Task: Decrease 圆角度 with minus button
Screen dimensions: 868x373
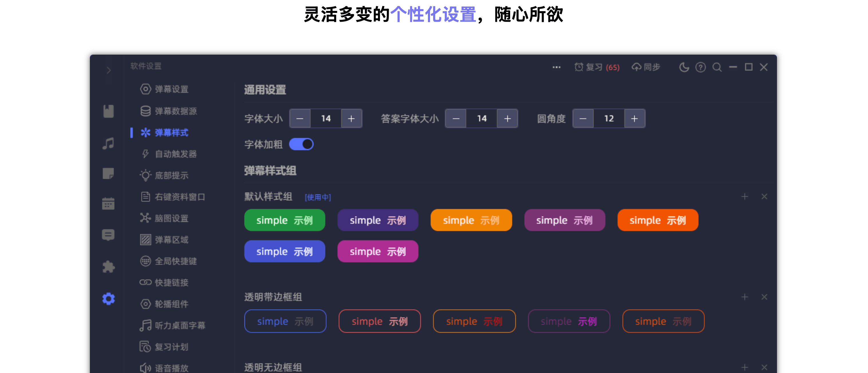Action: (583, 118)
